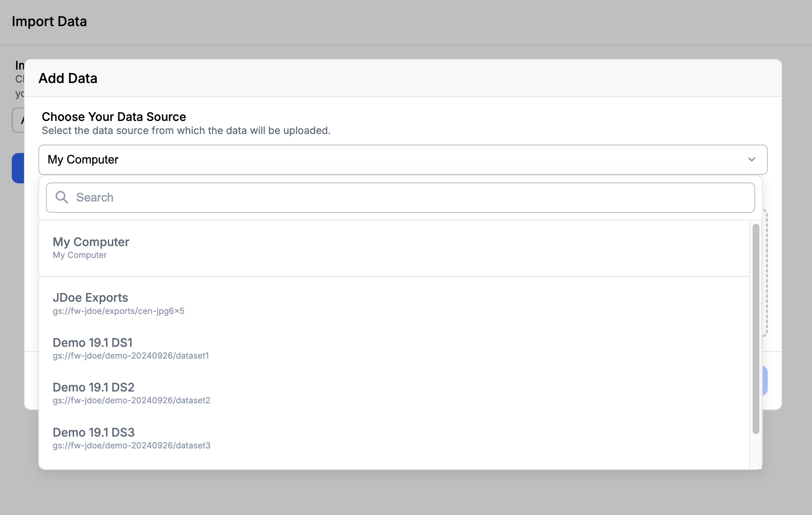812x515 pixels.
Task: Choose the JDoe Exports data source
Action: (x=394, y=303)
